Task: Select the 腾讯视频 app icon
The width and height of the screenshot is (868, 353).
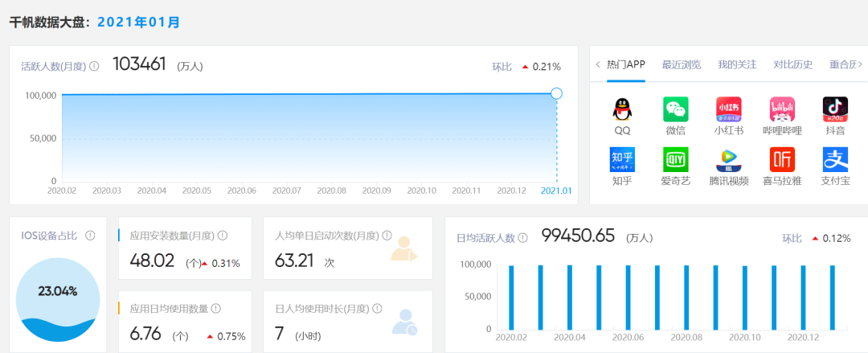Action: pyautogui.click(x=728, y=160)
